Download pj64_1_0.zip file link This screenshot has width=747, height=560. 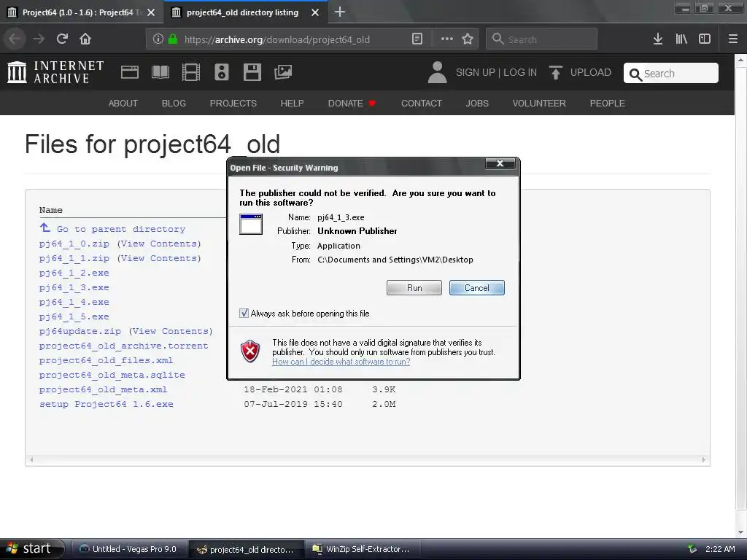(x=74, y=244)
